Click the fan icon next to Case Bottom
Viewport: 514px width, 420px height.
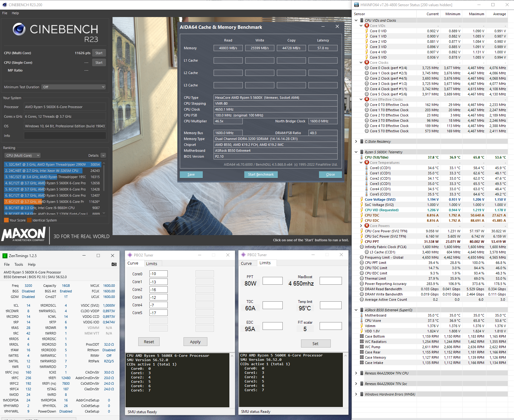click(x=362, y=336)
